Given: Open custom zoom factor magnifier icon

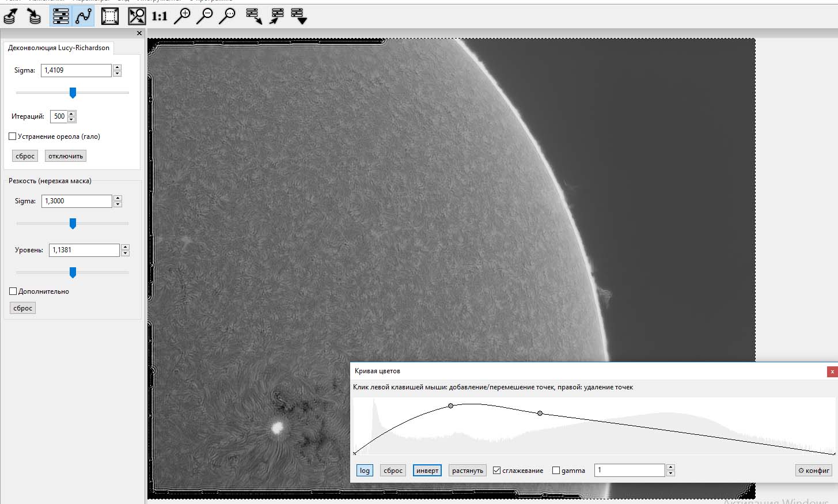Looking at the screenshot, I should tap(227, 16).
